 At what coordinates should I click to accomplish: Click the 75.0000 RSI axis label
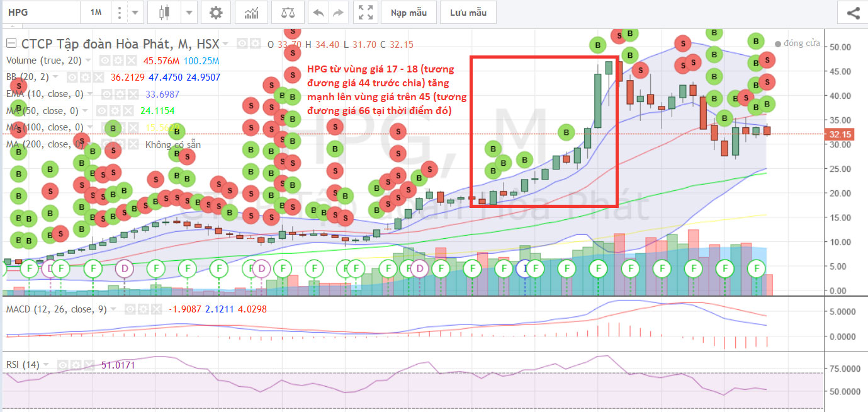click(843, 369)
